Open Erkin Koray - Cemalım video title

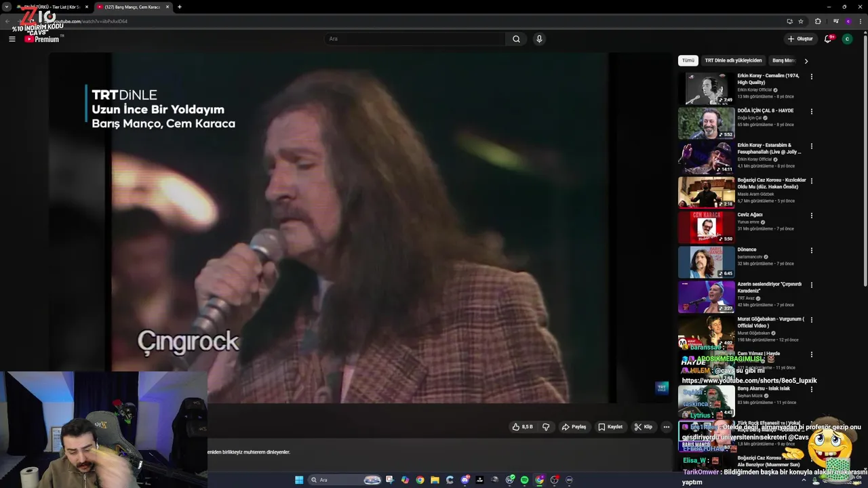tap(768, 79)
